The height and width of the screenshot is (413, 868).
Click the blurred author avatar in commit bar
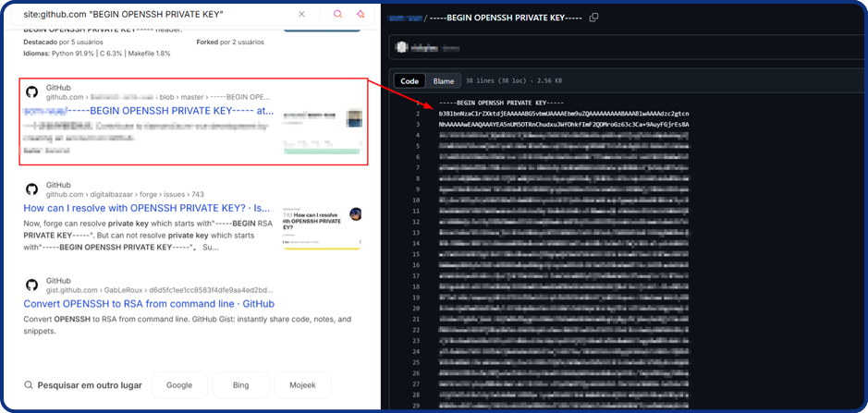(402, 46)
